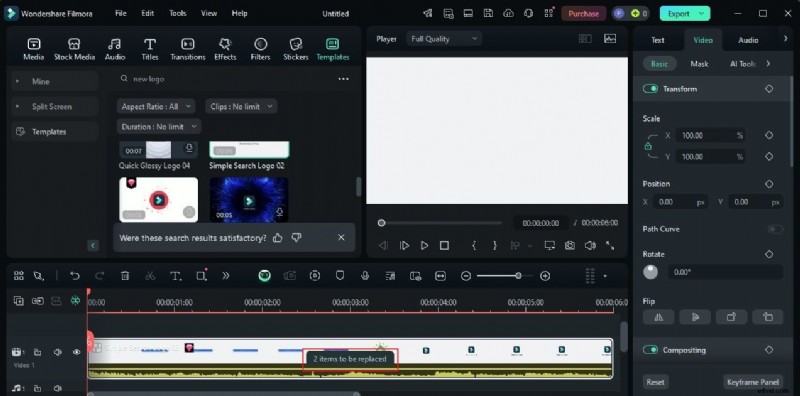Open the Keyframe Panel

click(752, 382)
